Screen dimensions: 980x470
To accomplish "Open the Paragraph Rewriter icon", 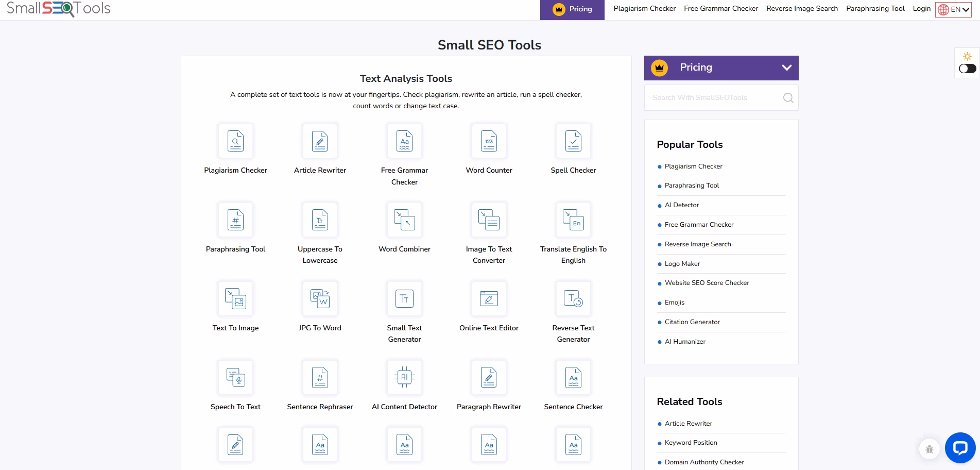I will click(x=489, y=378).
